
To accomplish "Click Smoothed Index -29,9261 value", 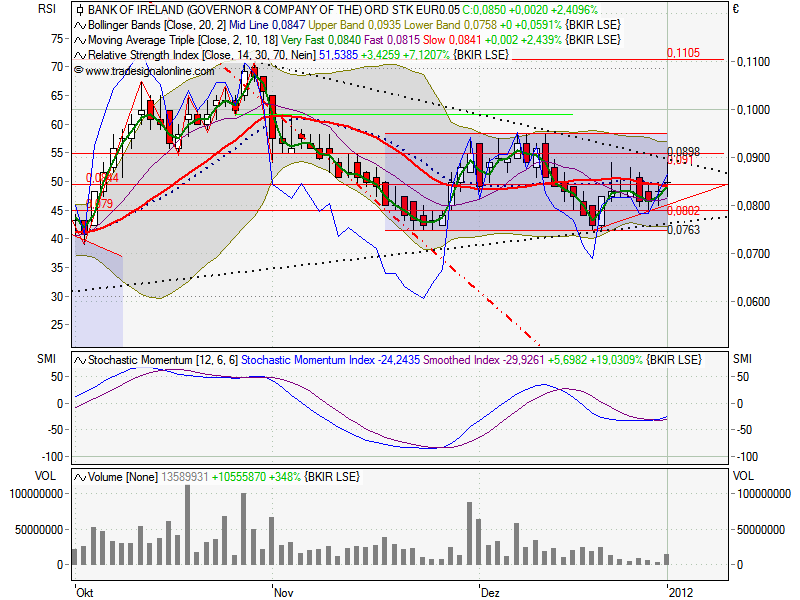I will (x=483, y=360).
